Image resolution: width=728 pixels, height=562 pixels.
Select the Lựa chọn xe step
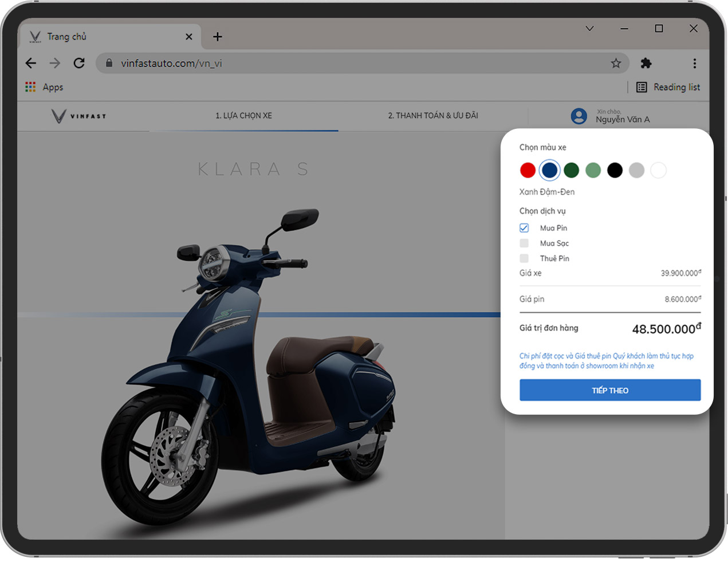click(243, 116)
